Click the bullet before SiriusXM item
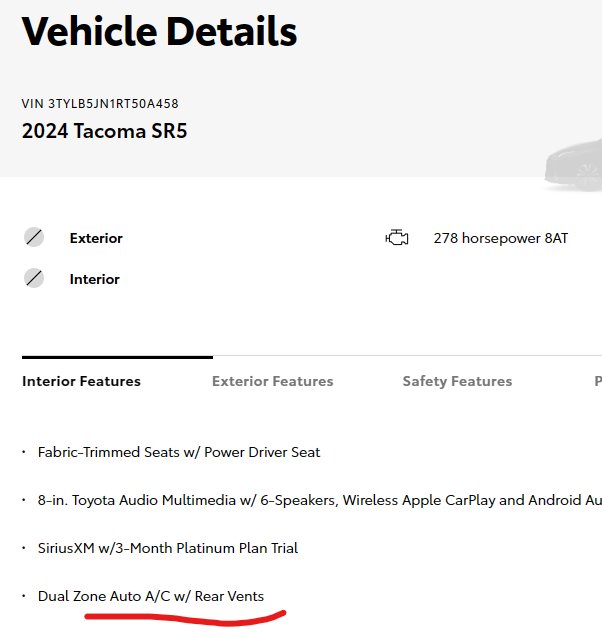The image size is (602, 638). (24, 548)
